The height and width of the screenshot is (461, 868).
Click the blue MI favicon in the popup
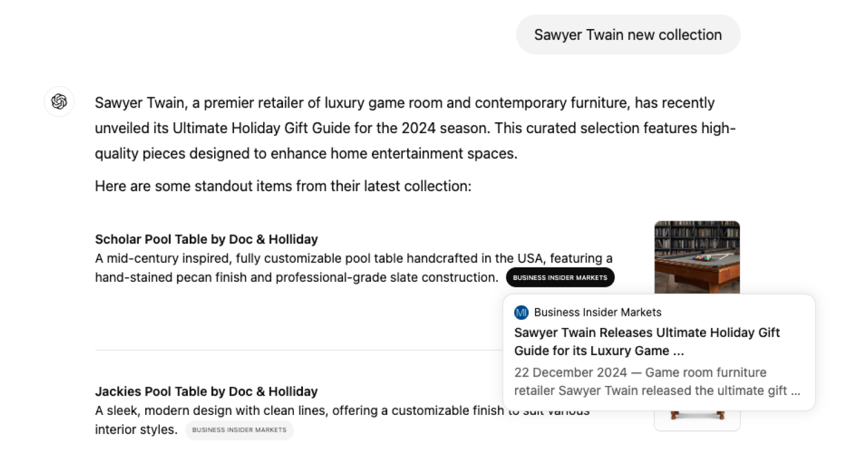[521, 312]
